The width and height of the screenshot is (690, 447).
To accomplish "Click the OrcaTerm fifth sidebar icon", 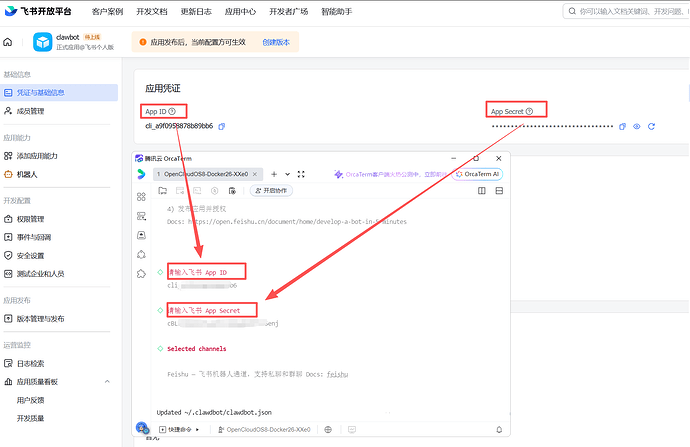I will [141, 274].
